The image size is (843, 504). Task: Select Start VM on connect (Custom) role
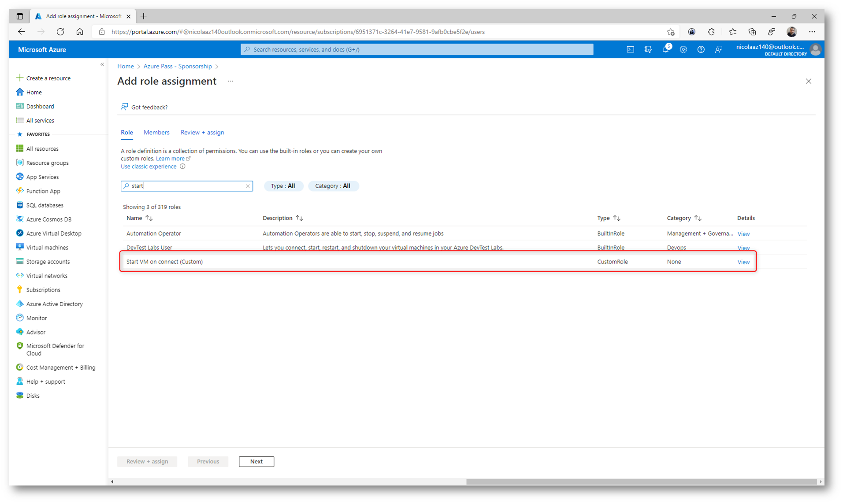point(464,262)
